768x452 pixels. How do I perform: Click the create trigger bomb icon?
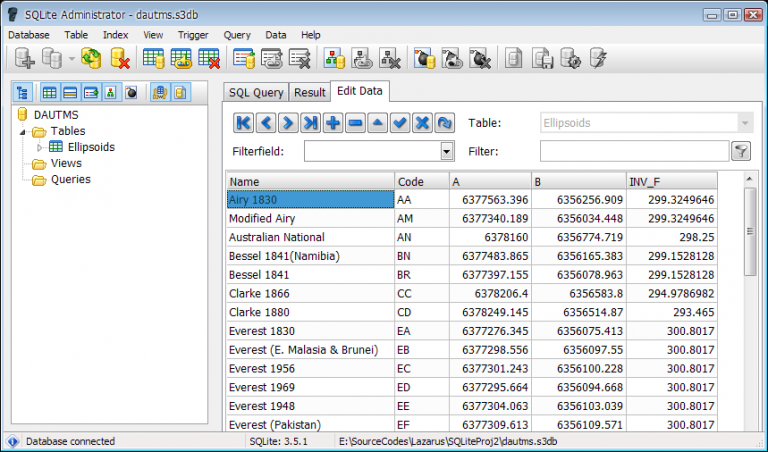tap(425, 58)
